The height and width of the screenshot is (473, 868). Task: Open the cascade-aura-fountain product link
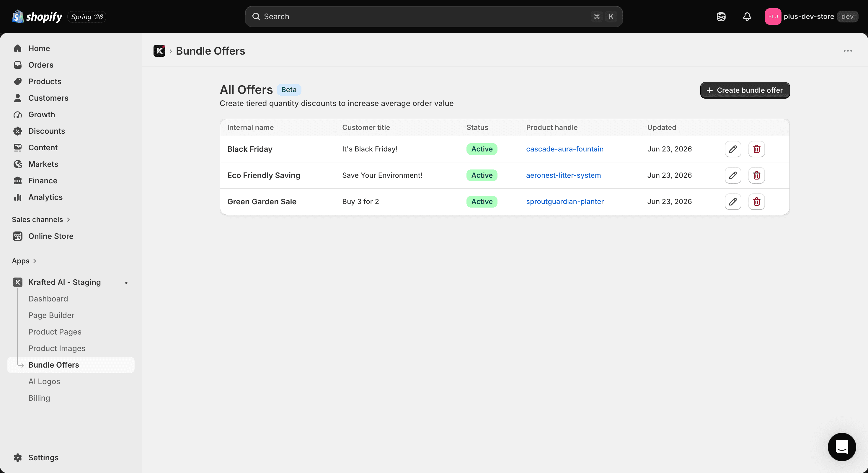[x=565, y=149]
